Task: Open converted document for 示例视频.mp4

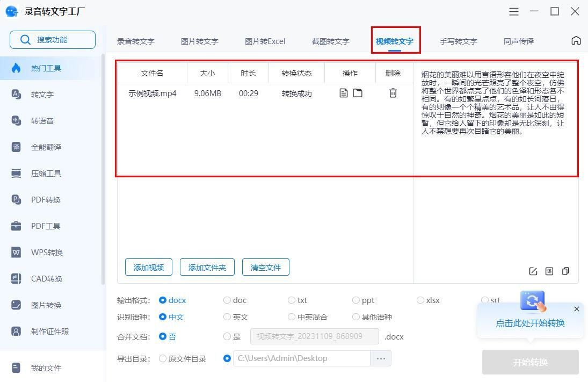Action: coord(344,93)
